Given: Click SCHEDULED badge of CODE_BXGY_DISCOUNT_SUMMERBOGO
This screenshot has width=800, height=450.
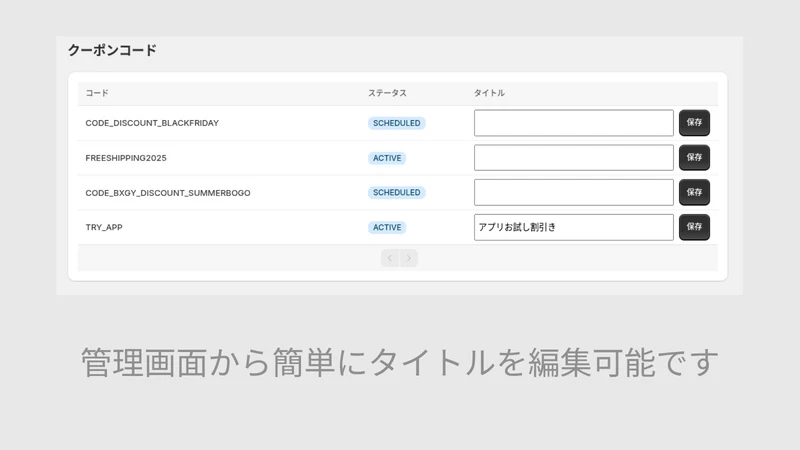Looking at the screenshot, I should coord(396,192).
